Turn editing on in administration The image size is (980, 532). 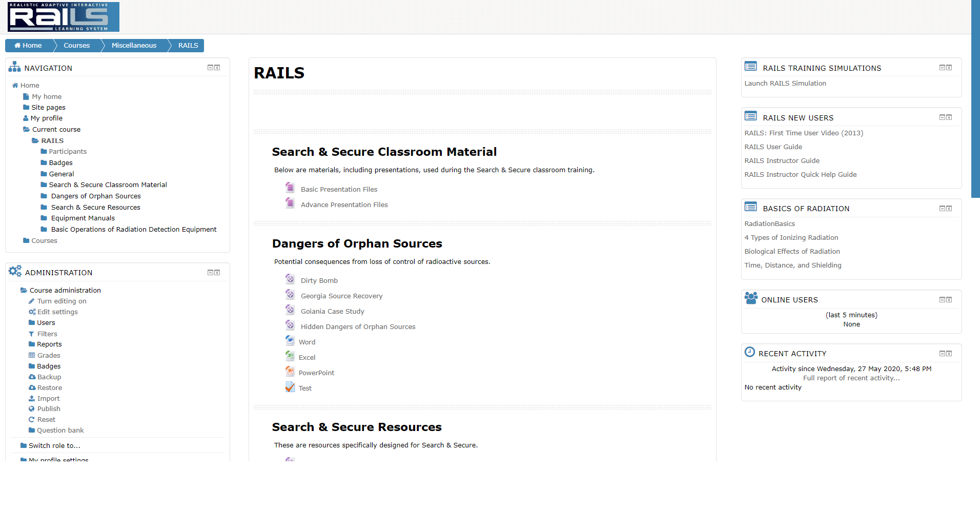62,301
